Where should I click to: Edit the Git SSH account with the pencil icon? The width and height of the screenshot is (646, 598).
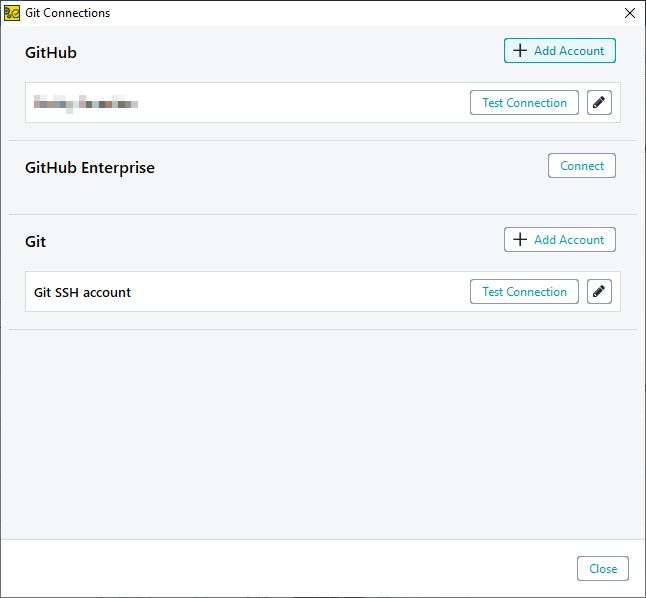[599, 292]
